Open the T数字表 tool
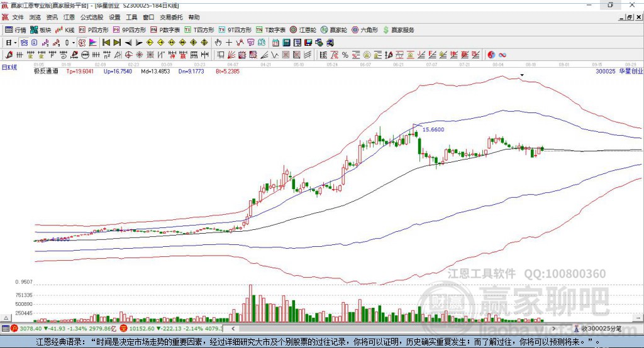Viewport: 644px width, 348px height. pos(270,30)
